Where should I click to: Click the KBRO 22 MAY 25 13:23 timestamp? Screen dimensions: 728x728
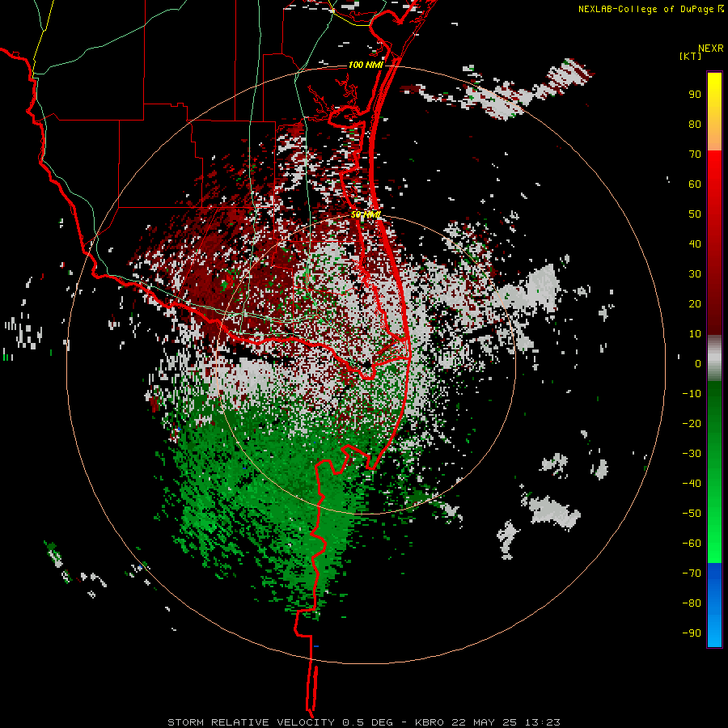point(488,722)
